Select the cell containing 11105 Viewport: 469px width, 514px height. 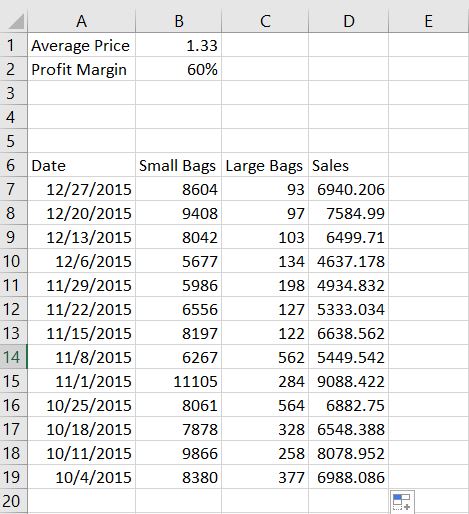[x=179, y=381]
